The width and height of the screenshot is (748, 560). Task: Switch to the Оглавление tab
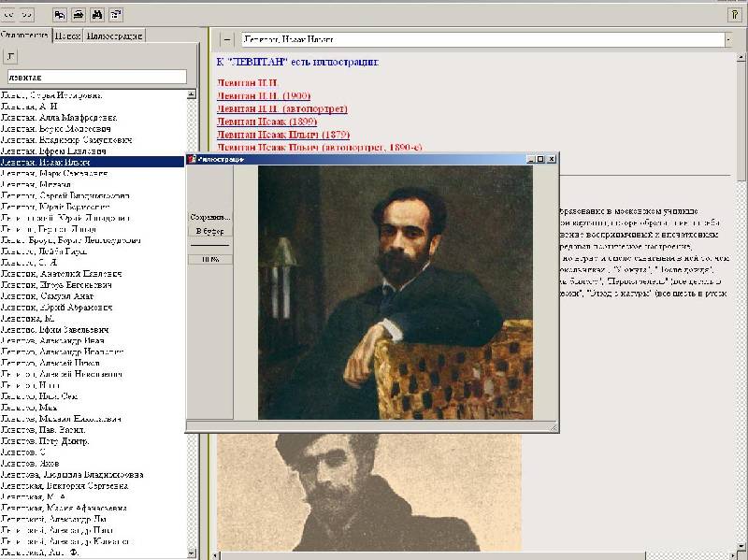pos(25,36)
